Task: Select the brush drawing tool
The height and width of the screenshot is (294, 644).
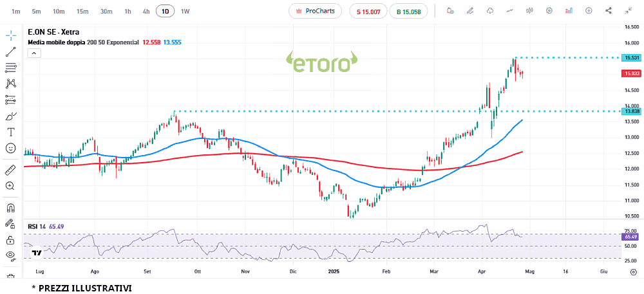Action: pyautogui.click(x=11, y=116)
